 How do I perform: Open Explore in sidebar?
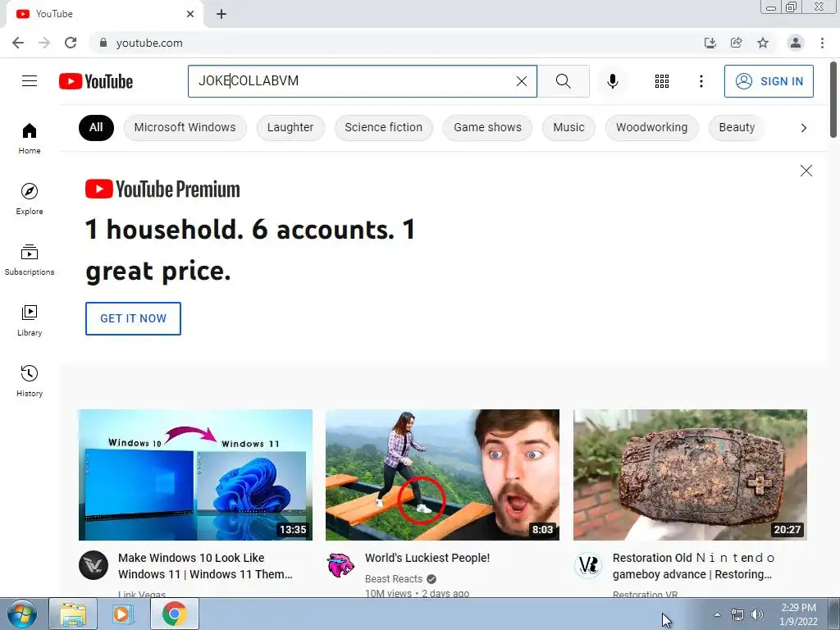30,199
